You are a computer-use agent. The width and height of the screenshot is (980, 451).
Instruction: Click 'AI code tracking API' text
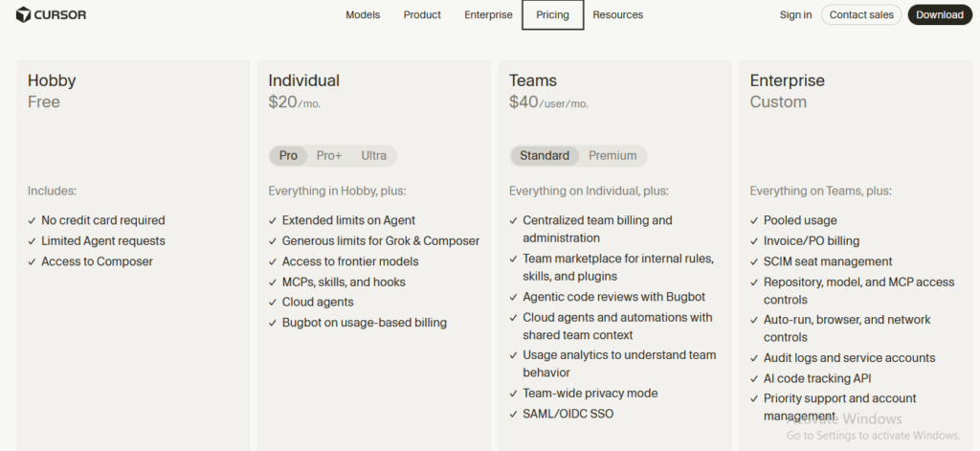pyautogui.click(x=817, y=378)
